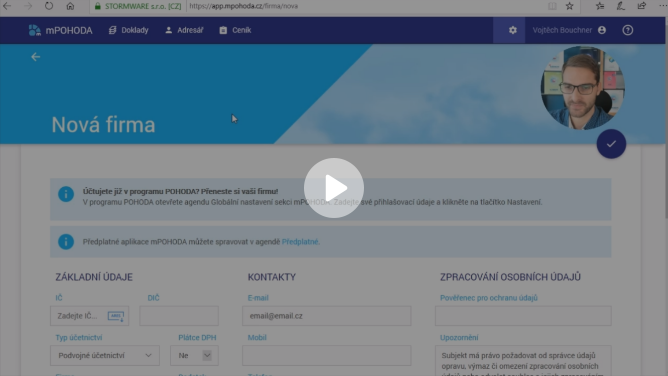Open the Adresář menu

[184, 30]
